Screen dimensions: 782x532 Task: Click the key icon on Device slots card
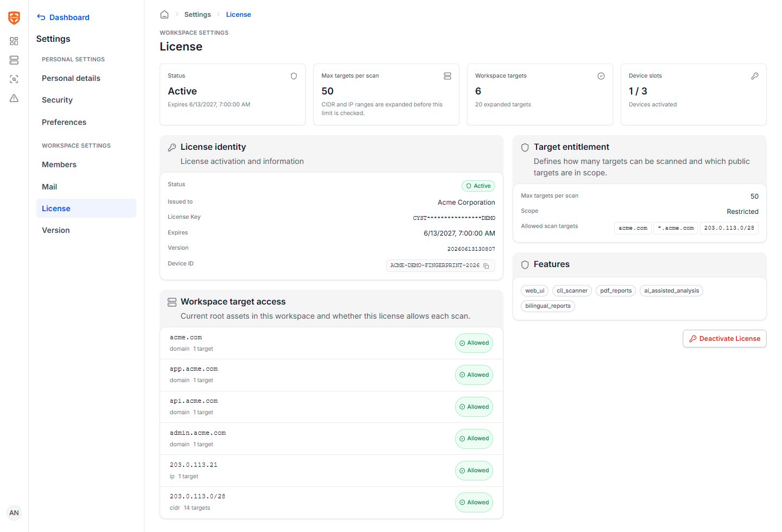[x=755, y=76]
